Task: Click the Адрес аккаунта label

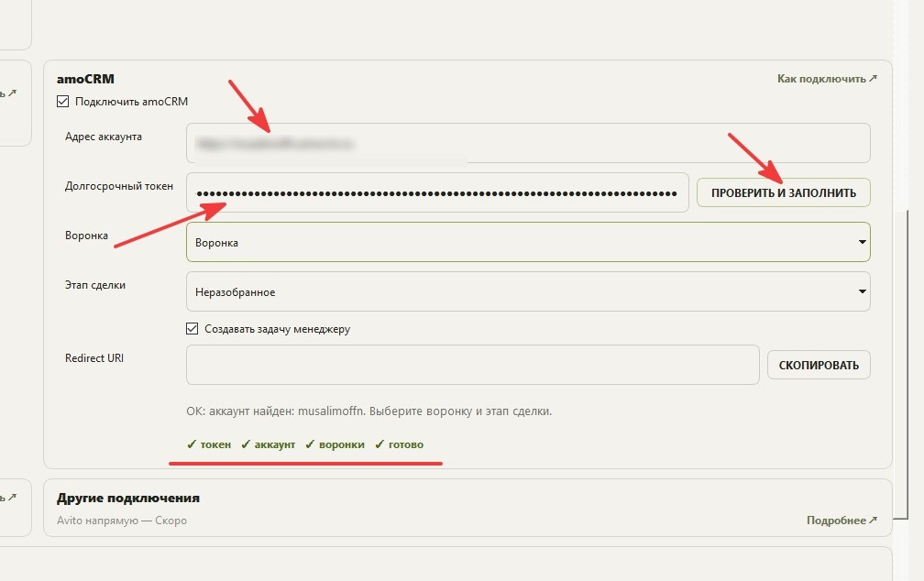Action: (103, 137)
